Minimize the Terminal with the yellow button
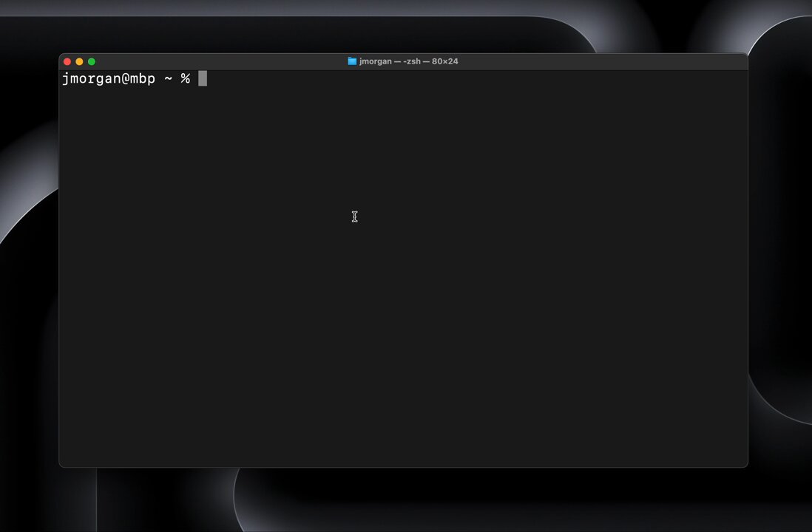Screen dimensions: 812x532 point(79,61)
